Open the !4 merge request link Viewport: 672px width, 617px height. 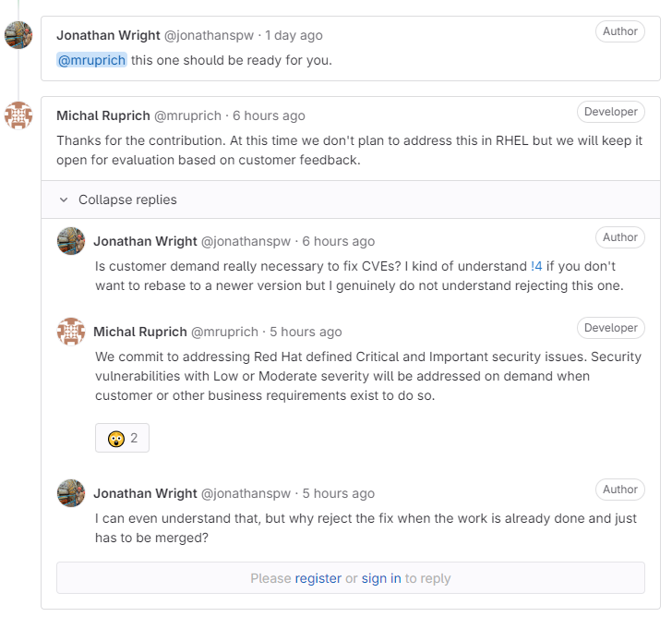(x=536, y=266)
